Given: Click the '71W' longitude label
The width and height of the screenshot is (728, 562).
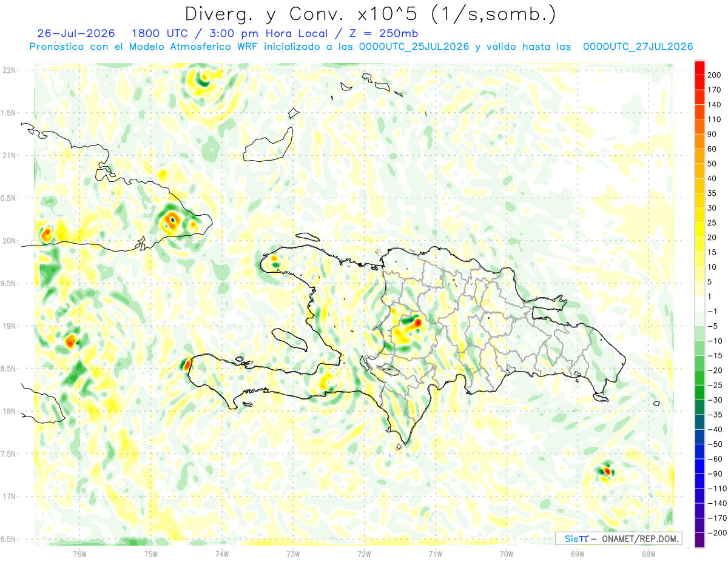Looking at the screenshot, I should (x=435, y=554).
